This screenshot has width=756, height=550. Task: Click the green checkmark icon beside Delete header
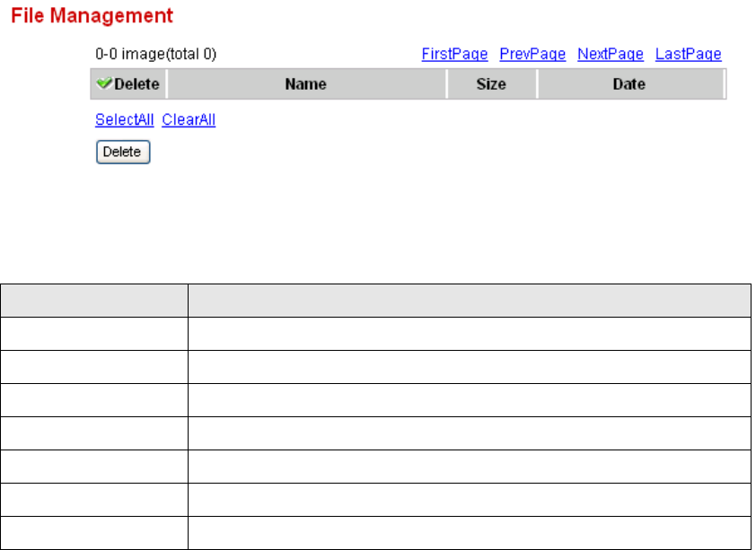[103, 83]
